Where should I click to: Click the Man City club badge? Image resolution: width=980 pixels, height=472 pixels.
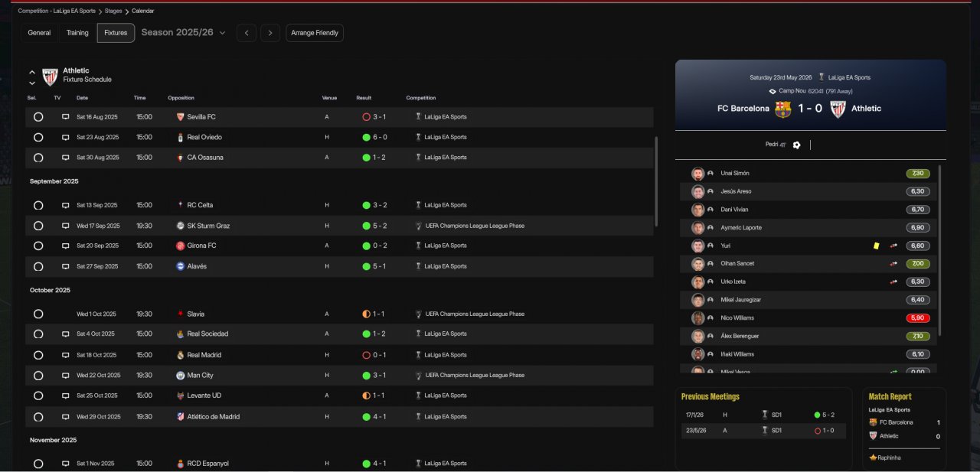(180, 376)
